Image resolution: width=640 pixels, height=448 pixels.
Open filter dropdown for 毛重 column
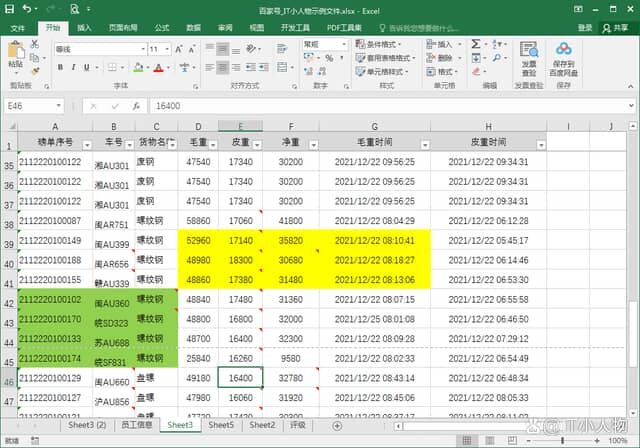212,144
